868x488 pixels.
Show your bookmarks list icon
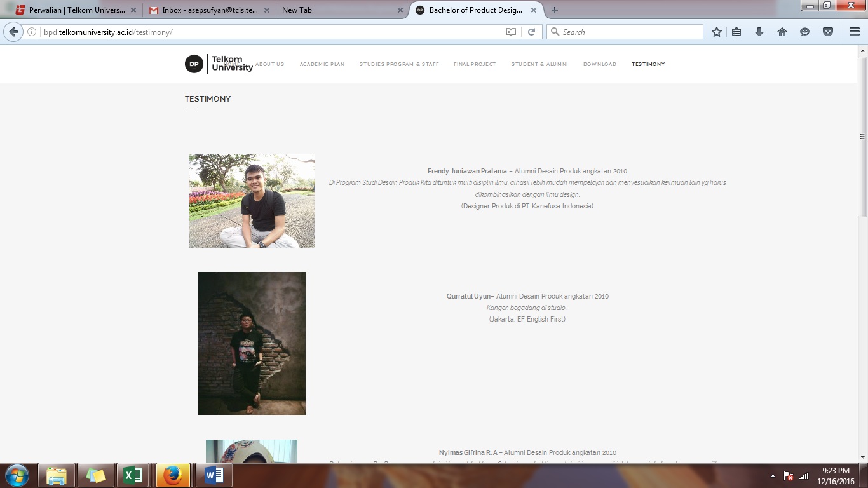pyautogui.click(x=736, y=32)
